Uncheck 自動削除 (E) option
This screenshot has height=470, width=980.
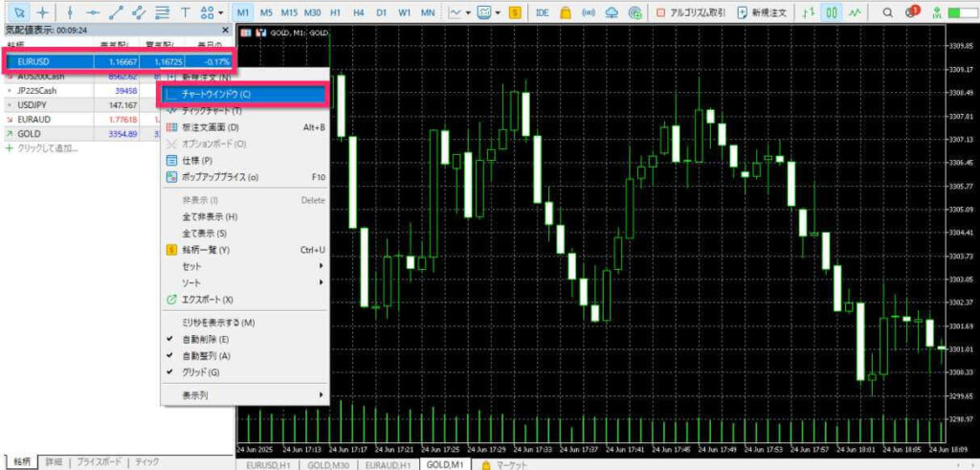coord(245,339)
